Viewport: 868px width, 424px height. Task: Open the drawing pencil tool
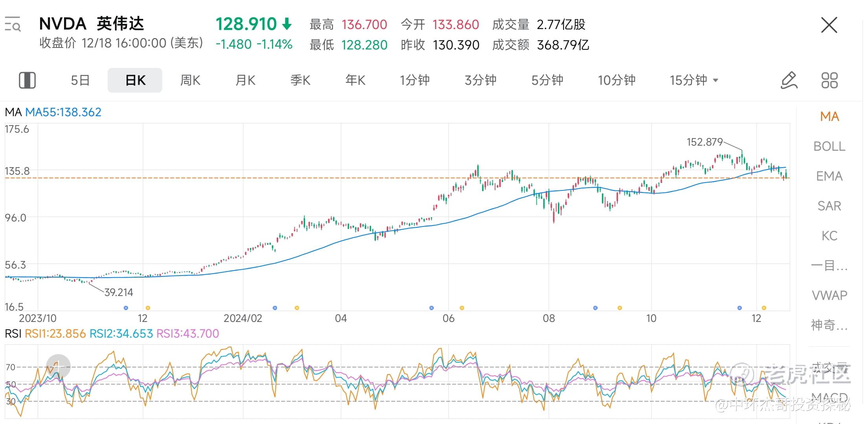click(x=789, y=80)
